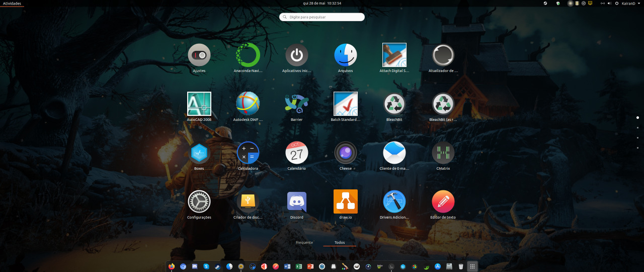Open Excel from the dock
Image resolution: width=644 pixels, height=272 pixels.
299,266
